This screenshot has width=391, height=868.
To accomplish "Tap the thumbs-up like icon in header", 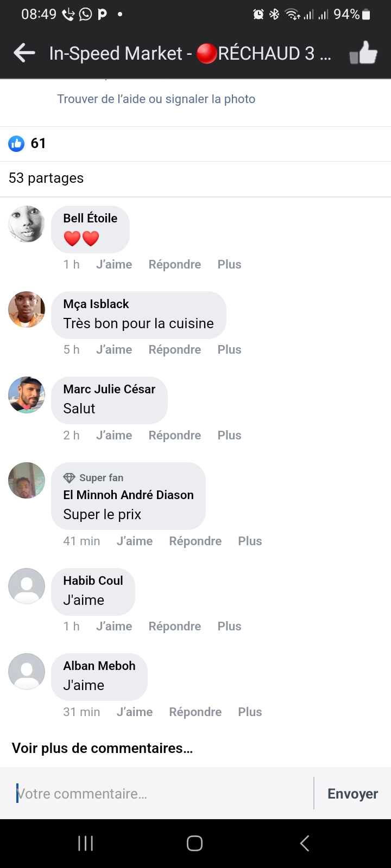I will pos(363,53).
